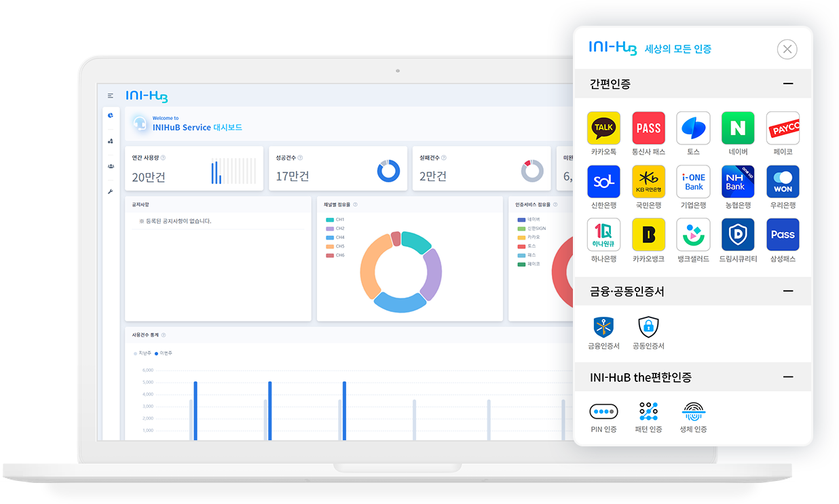Toggle the CH2 legend entry
The width and height of the screenshot is (839, 504).
click(x=335, y=229)
